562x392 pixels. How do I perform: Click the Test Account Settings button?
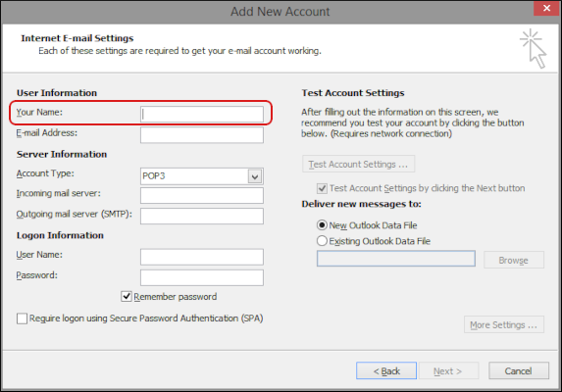point(358,164)
